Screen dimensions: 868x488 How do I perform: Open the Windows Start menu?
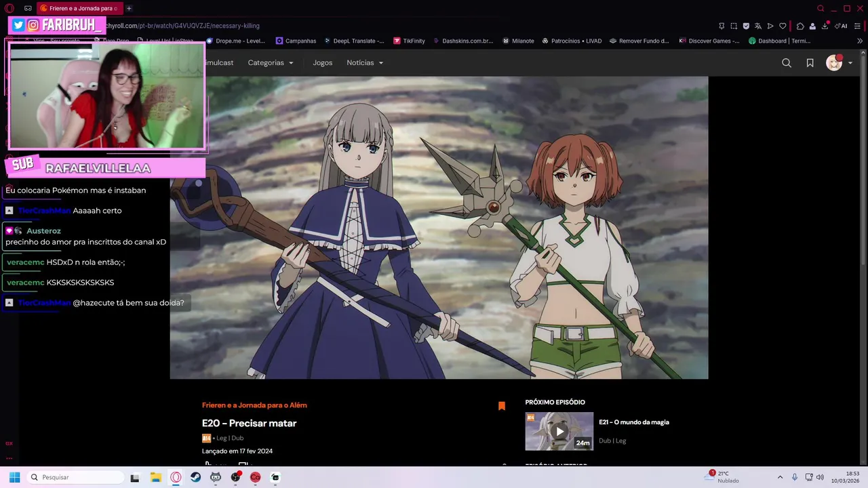click(14, 477)
